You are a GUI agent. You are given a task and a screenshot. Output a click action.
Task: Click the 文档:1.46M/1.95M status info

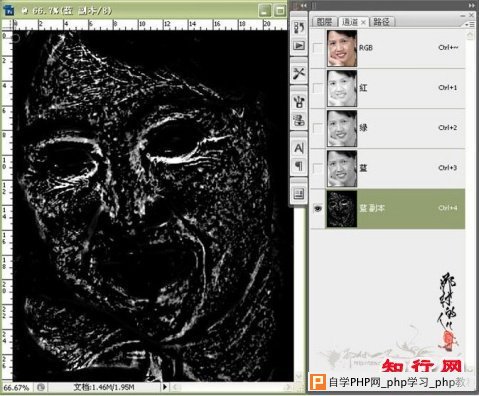coord(104,387)
